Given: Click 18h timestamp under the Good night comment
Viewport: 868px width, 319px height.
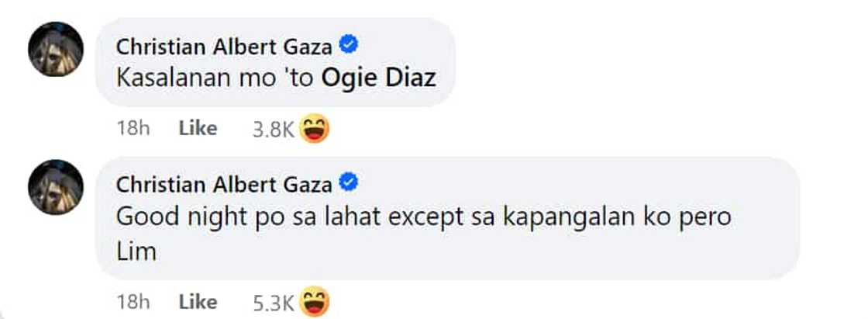Looking at the screenshot, I should point(133,303).
